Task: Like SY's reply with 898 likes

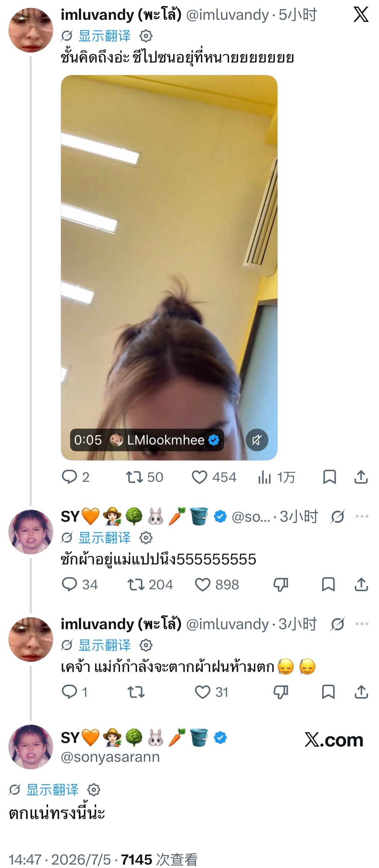Action: click(x=217, y=584)
